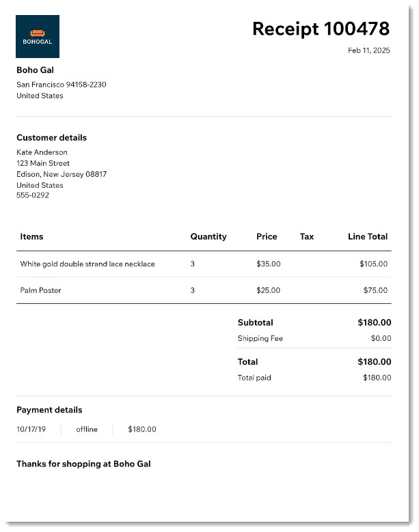This screenshot has width=419, height=532.
Task: Click the Bohogal logo image
Action: click(x=38, y=36)
